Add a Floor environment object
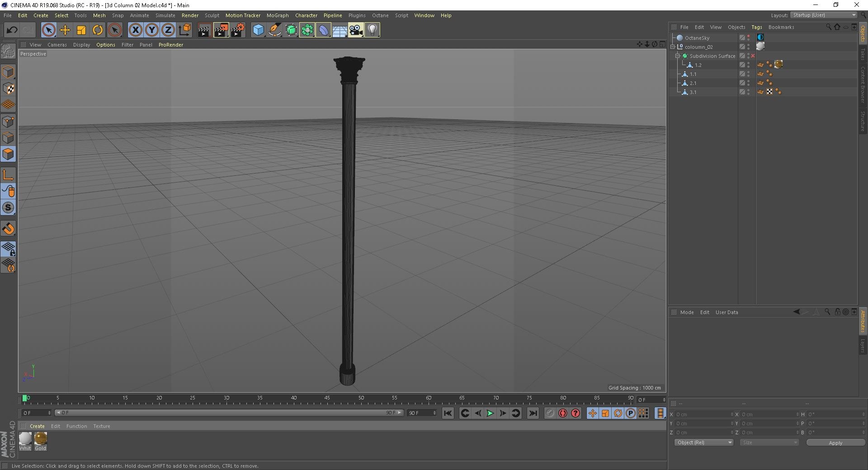868x470 pixels. tap(340, 30)
